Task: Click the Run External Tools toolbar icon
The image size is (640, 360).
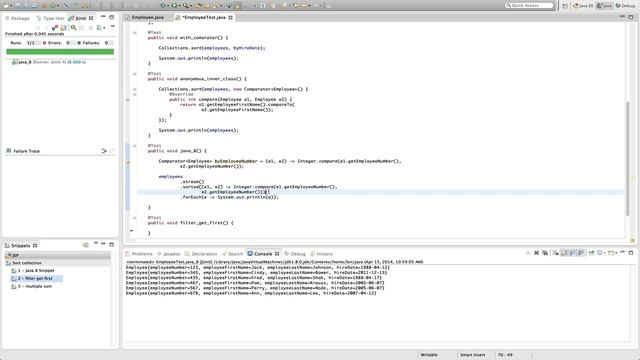Action: tap(186, 6)
